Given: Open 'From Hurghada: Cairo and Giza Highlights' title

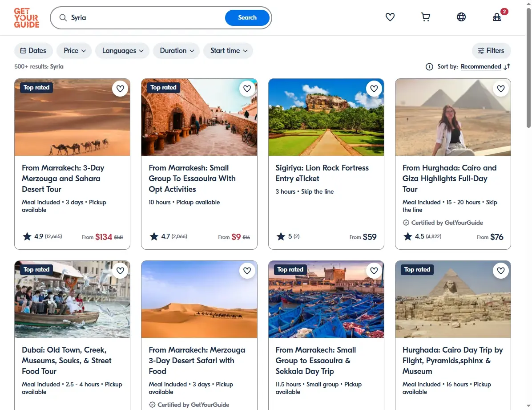Looking at the screenshot, I should 450,179.
